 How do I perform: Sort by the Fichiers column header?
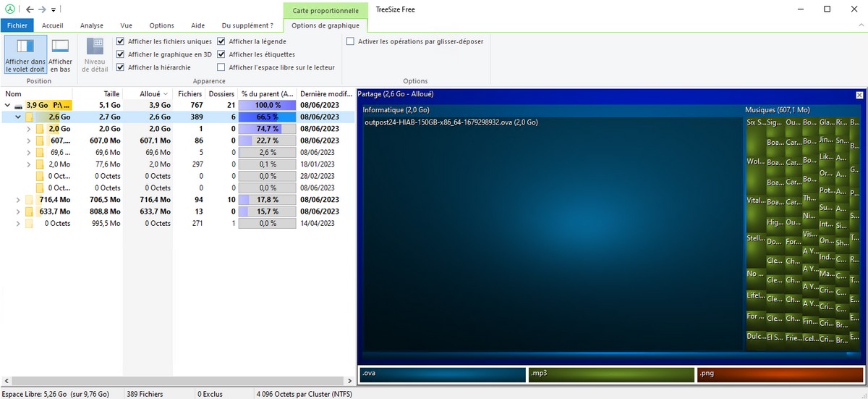pyautogui.click(x=190, y=94)
